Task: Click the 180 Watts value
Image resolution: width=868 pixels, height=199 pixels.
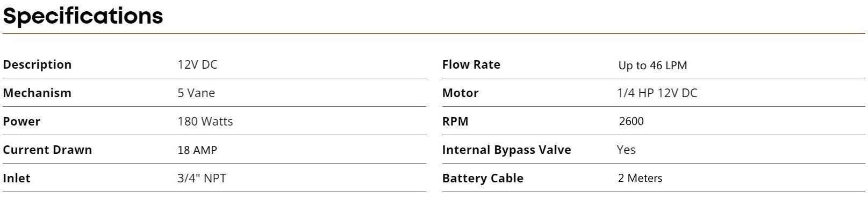Action: 205,121
